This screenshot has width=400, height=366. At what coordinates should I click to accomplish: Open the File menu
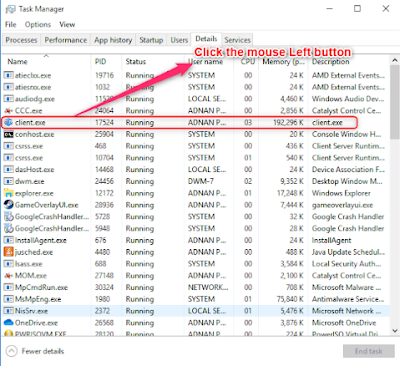pos(11,25)
